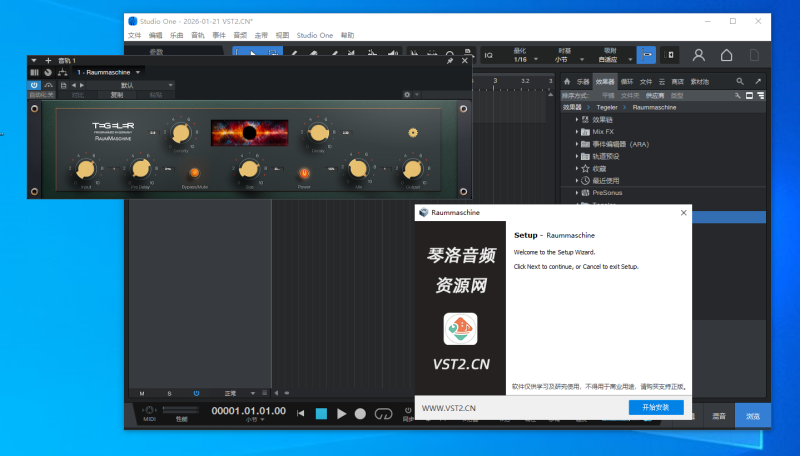The image size is (800, 456).
Task: Click the gold gear on Raummaschine panel
Action: [x=413, y=133]
